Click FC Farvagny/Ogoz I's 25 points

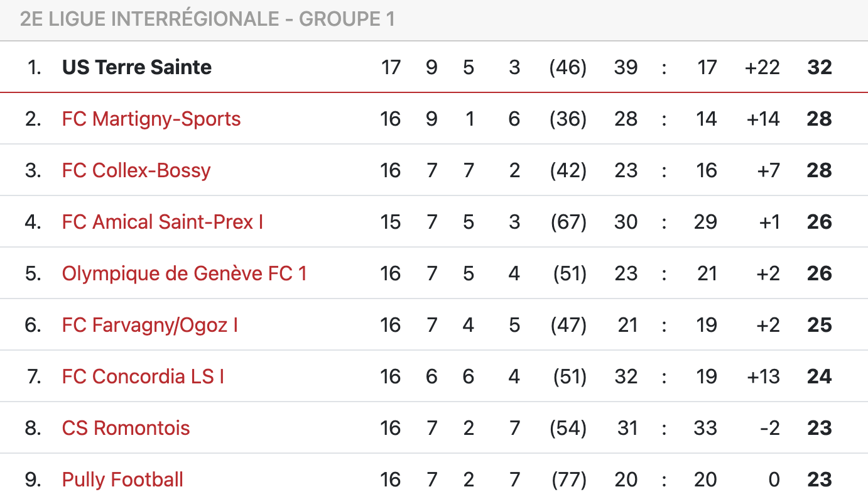click(x=819, y=325)
